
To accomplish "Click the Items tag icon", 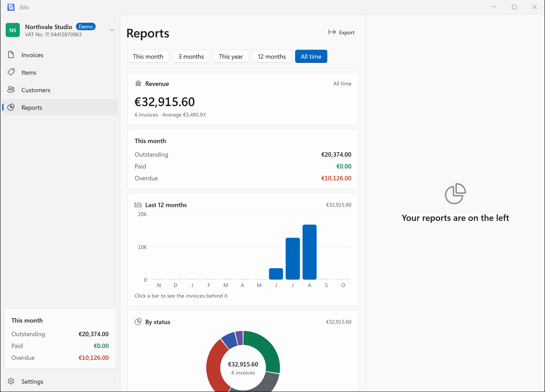I will (x=11, y=72).
